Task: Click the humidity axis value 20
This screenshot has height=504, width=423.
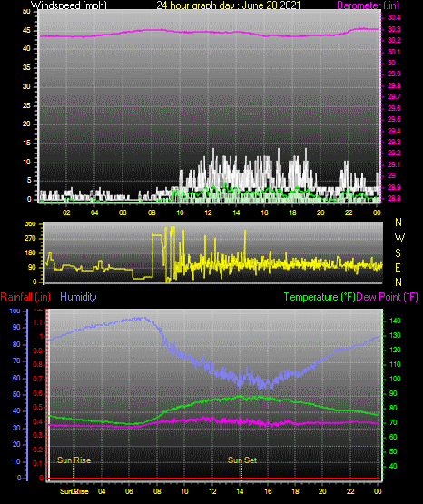Action: point(16,444)
